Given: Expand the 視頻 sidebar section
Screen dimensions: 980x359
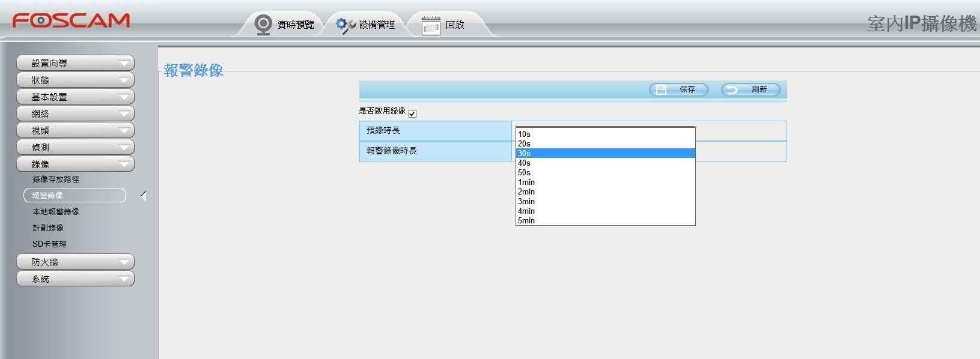Looking at the screenshot, I should click(76, 130).
